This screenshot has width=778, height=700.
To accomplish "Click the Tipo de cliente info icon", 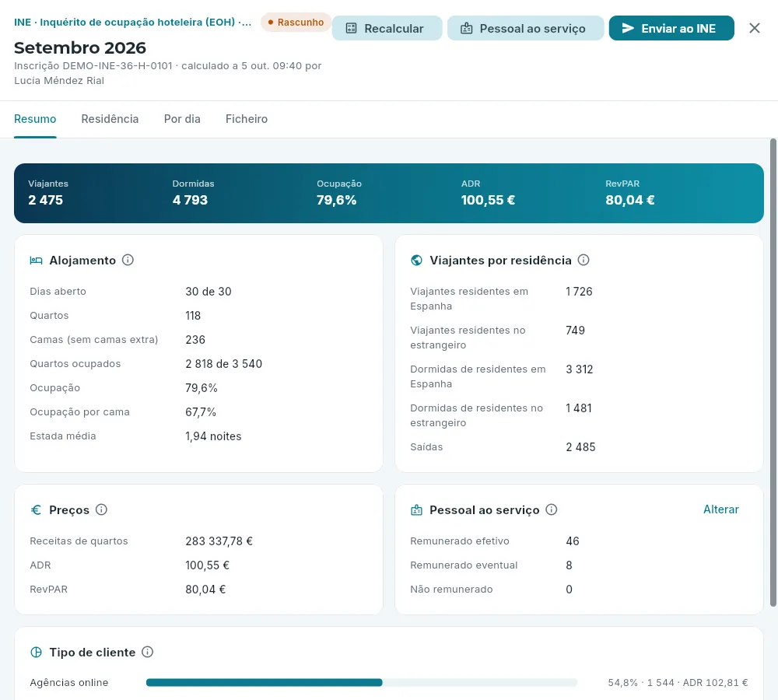I will pyautogui.click(x=147, y=652).
